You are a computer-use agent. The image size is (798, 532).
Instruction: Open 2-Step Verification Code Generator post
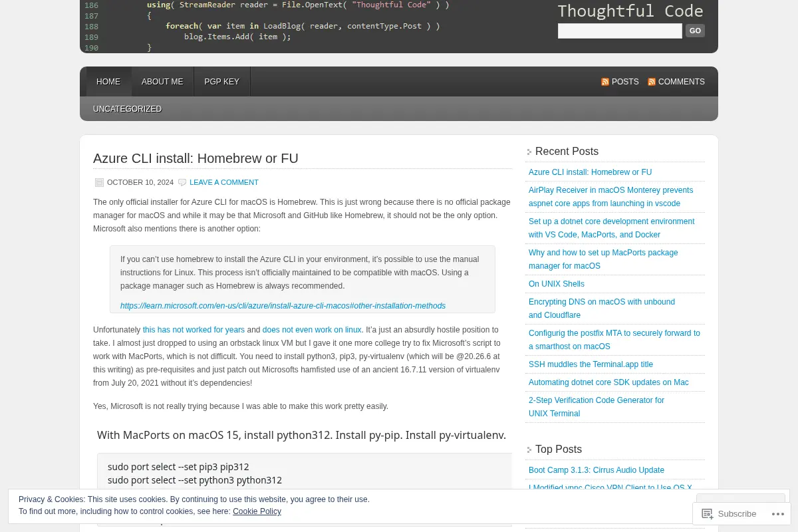click(x=597, y=407)
